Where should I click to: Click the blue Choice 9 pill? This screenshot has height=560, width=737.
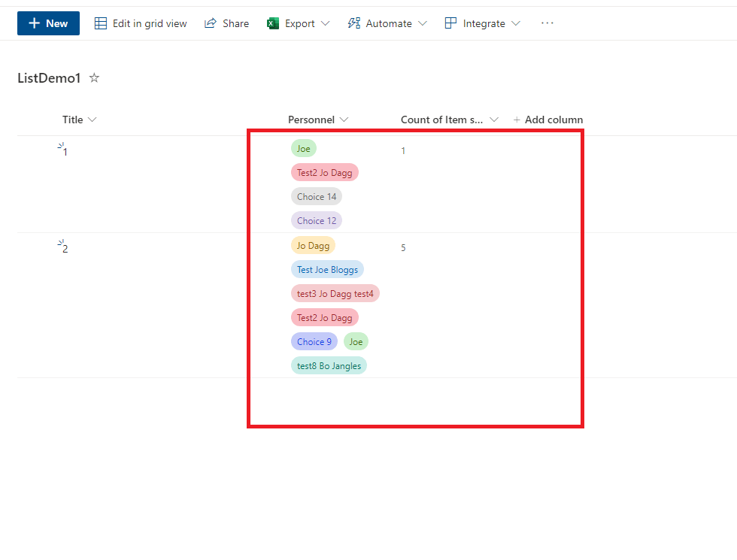pos(314,341)
